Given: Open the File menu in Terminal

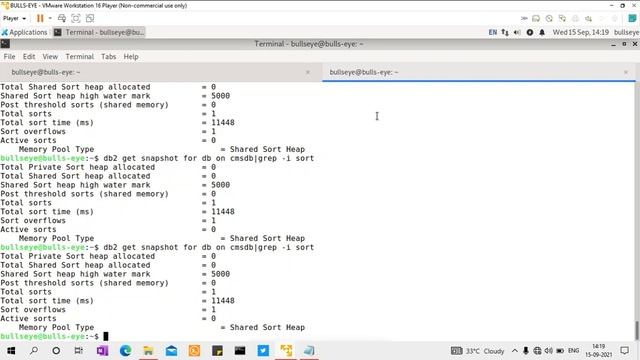Looking at the screenshot, I should (x=9, y=57).
